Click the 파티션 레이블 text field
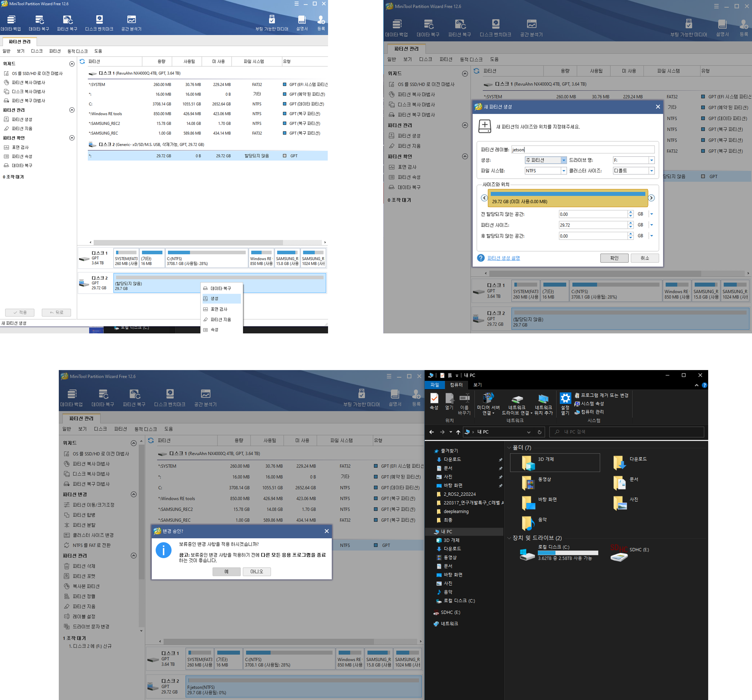This screenshot has width=752, height=700. 583,150
